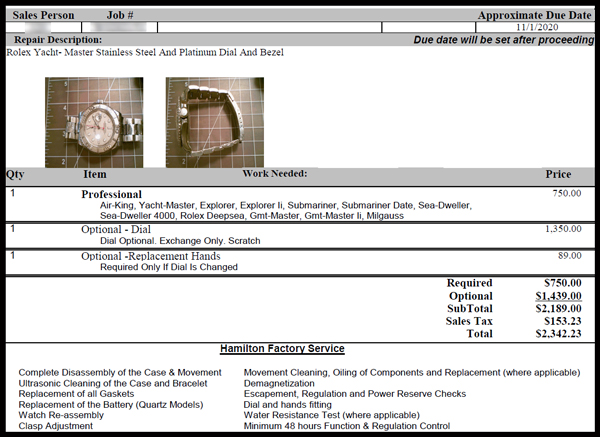
Task: Click 'Ultrasonic Cleaning of the Case and Bracelet'
Action: 113,383
